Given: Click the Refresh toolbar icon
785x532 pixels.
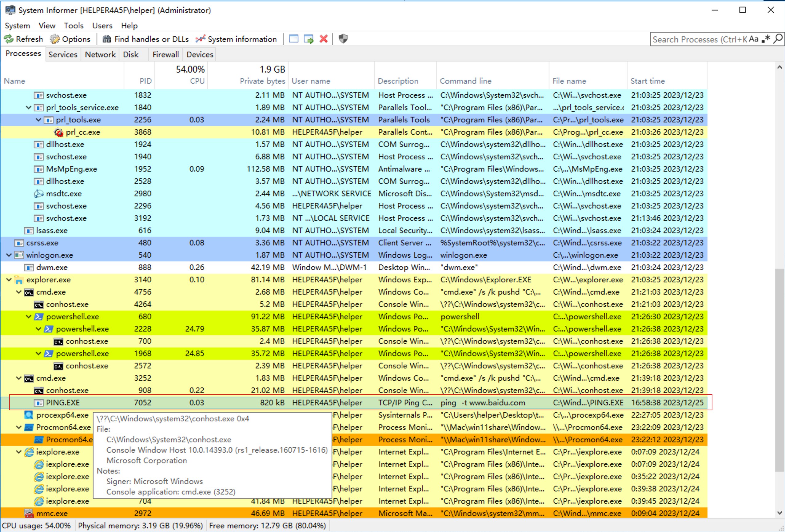Looking at the screenshot, I should 9,39.
